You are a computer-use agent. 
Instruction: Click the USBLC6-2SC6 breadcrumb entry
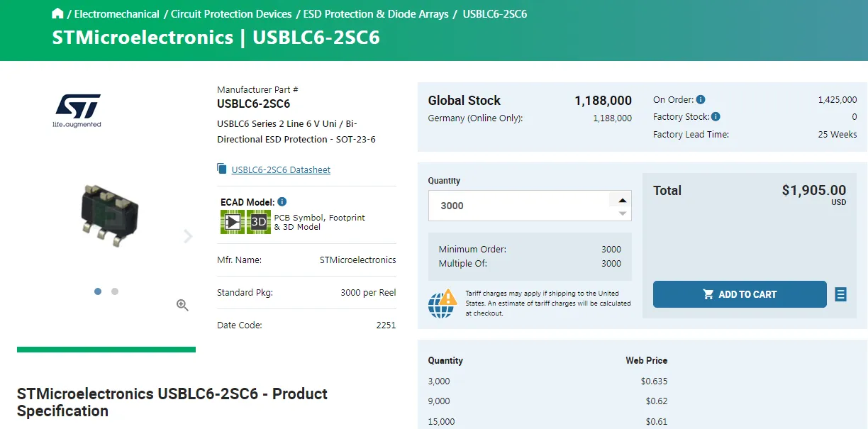click(495, 14)
